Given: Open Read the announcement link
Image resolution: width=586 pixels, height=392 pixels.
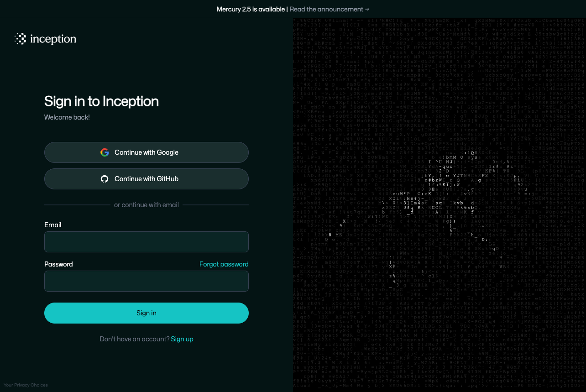Looking at the screenshot, I should (x=329, y=9).
